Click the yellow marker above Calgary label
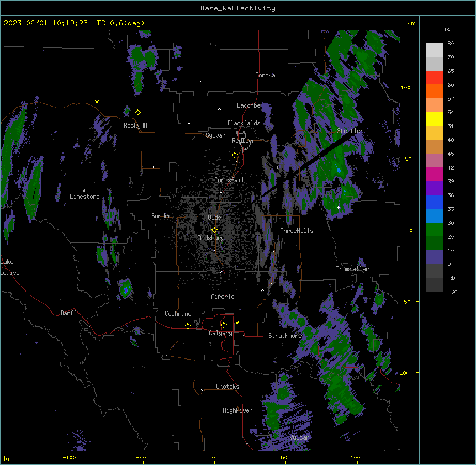The image size is (476, 465). [x=224, y=325]
